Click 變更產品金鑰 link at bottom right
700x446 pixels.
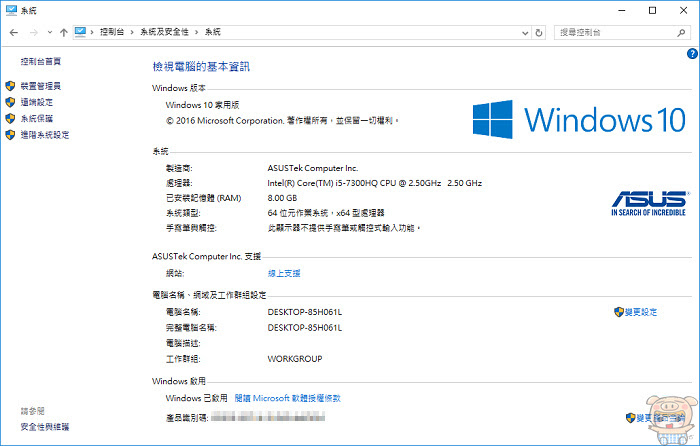(661, 418)
